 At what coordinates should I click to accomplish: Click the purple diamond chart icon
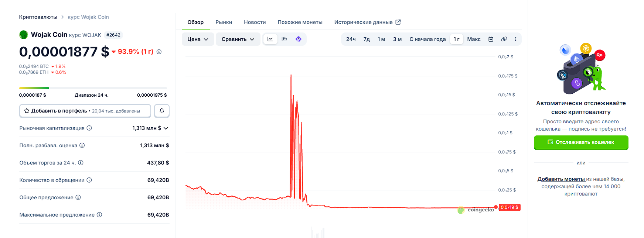coord(299,39)
